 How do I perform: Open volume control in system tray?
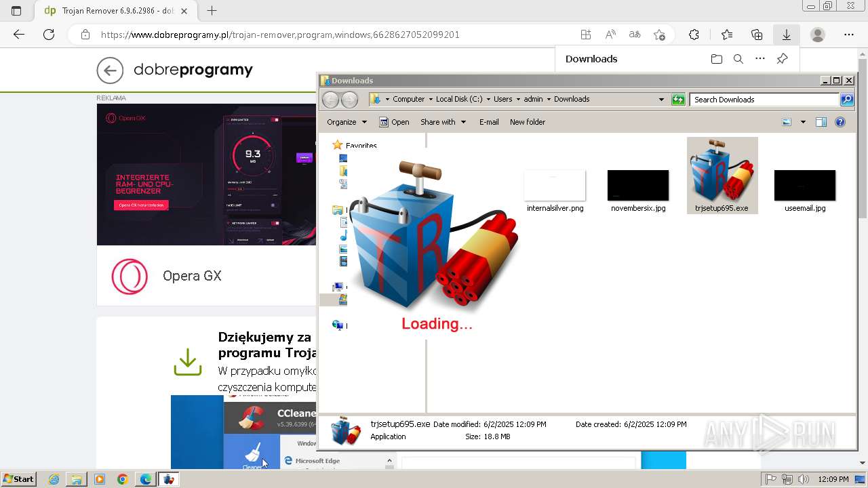pyautogui.click(x=804, y=479)
